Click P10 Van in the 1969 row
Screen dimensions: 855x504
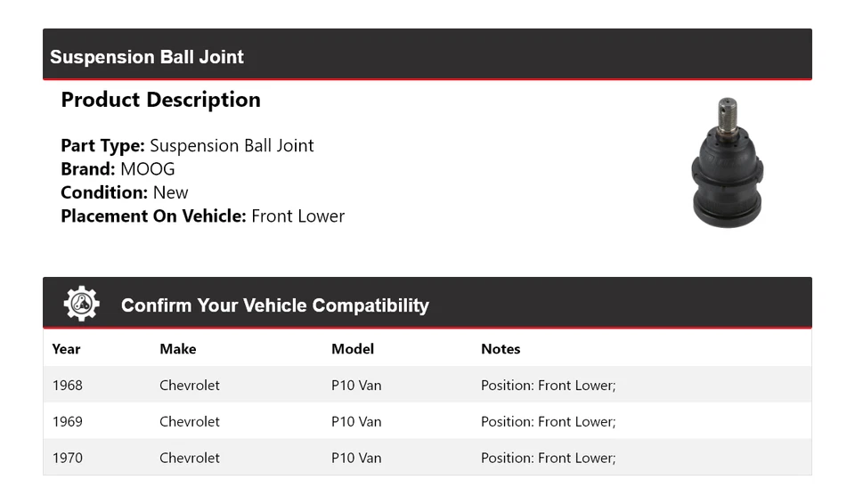pyautogui.click(x=356, y=422)
